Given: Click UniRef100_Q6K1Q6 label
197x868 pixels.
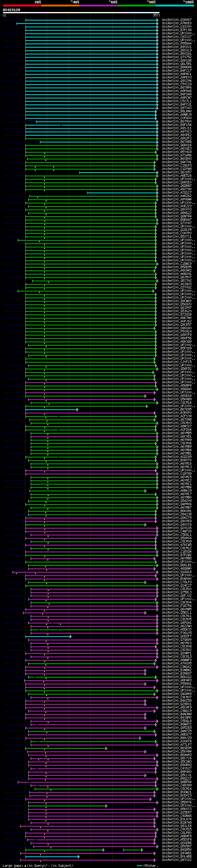Looking at the screenshot, I should (177, 61).
